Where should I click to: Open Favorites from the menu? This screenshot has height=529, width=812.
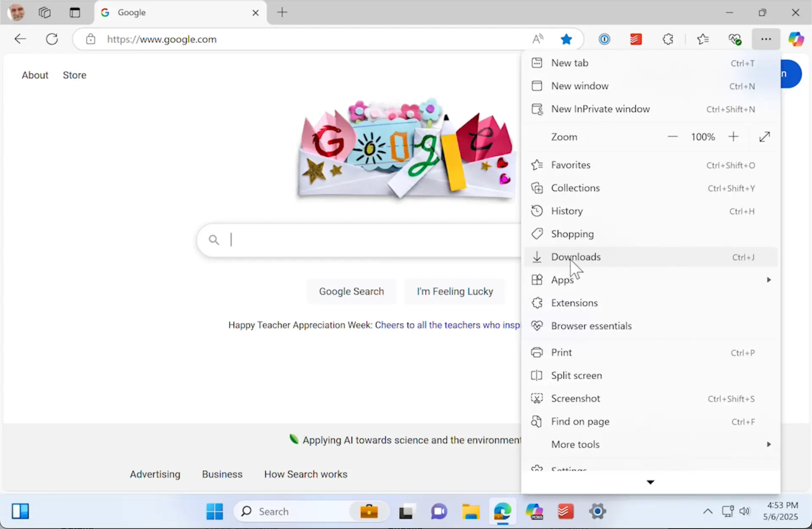click(650, 165)
